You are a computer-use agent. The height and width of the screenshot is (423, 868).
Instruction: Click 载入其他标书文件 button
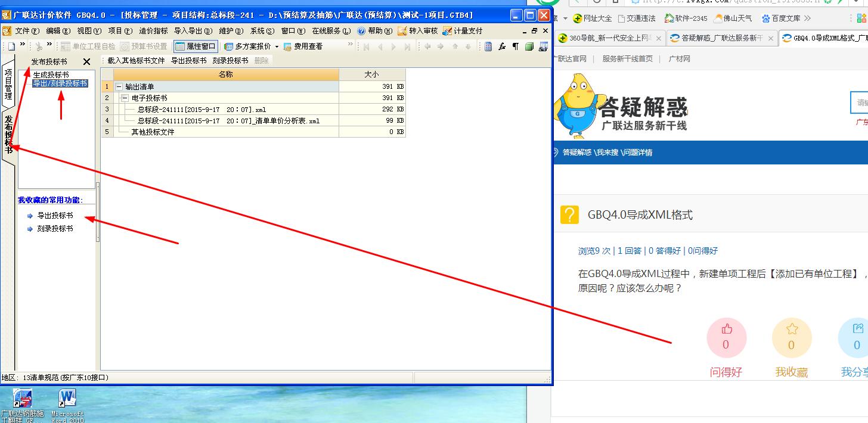click(x=136, y=61)
